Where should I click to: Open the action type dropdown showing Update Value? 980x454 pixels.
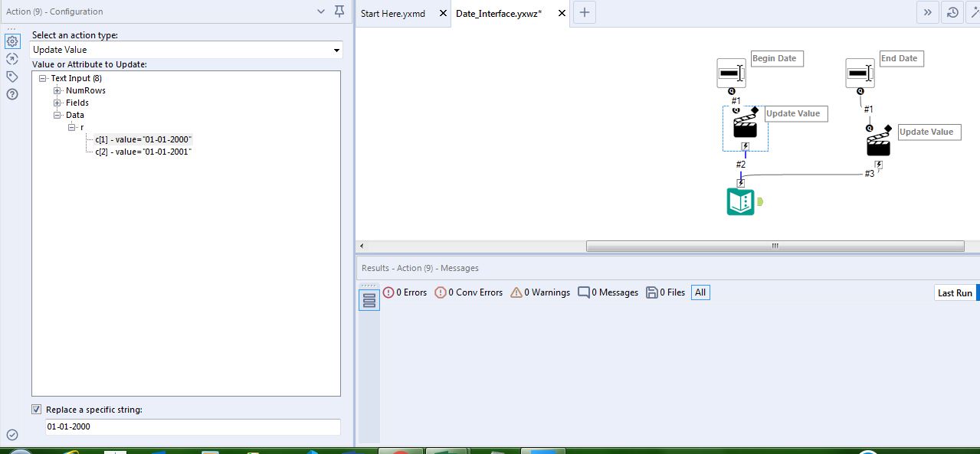tap(336, 49)
